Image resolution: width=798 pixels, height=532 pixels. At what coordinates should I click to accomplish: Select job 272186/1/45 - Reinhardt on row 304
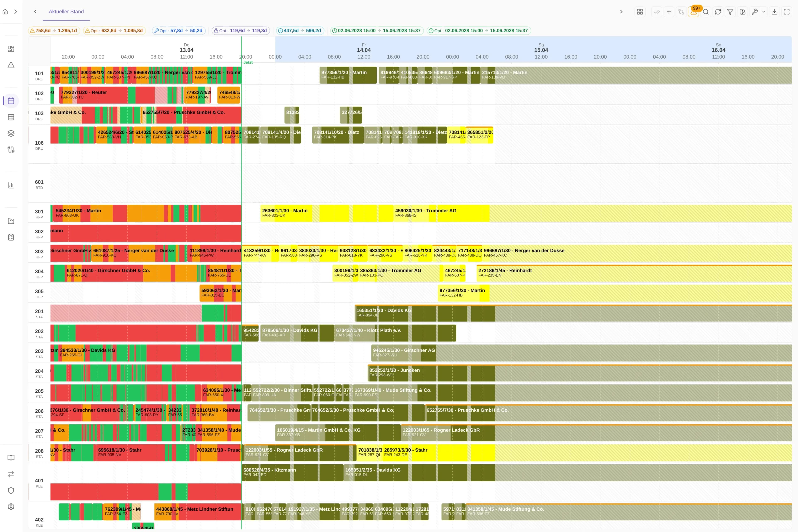634,273
